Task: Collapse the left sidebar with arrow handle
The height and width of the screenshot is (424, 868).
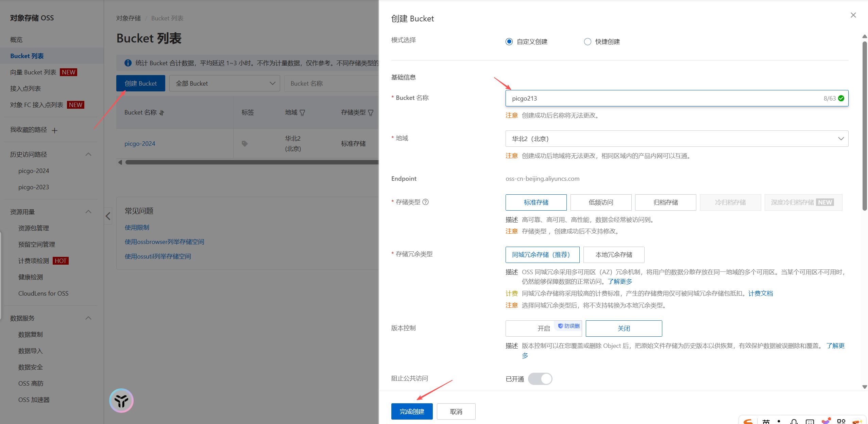Action: (x=108, y=216)
